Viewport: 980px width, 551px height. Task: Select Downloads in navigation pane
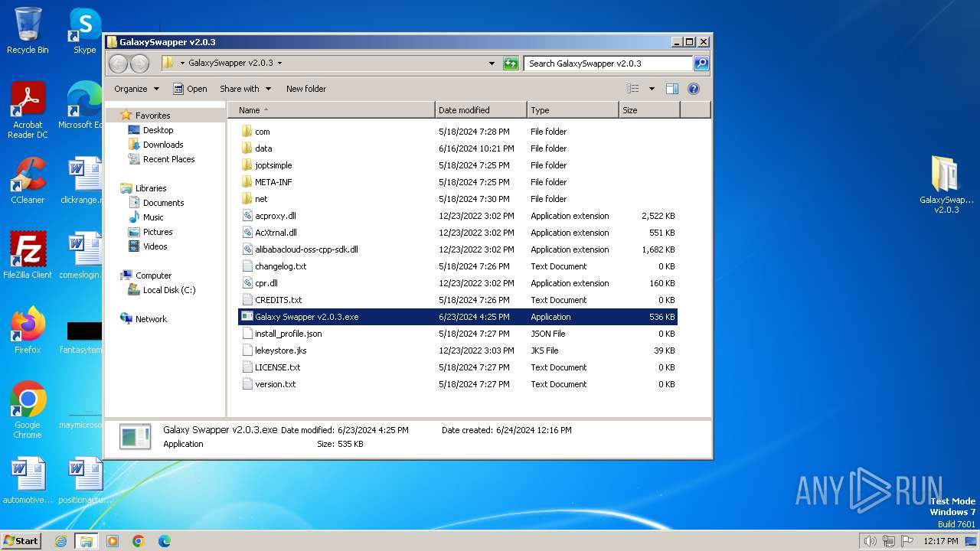pyautogui.click(x=163, y=145)
